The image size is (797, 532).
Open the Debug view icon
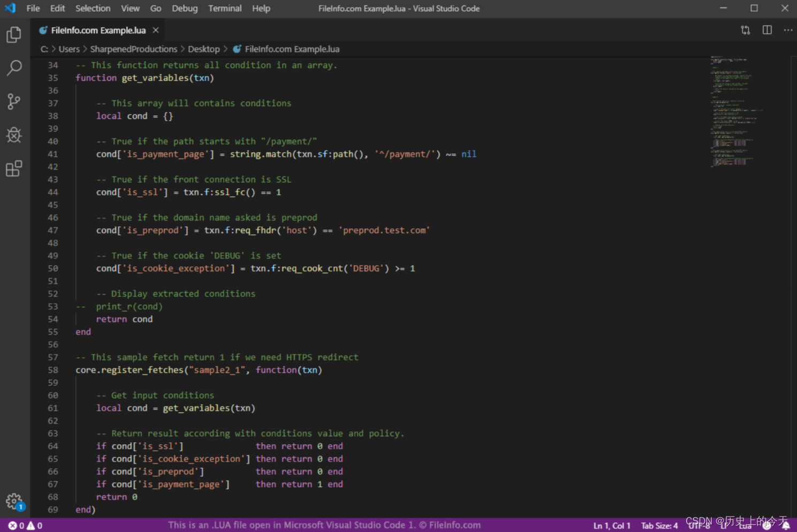pos(14,135)
